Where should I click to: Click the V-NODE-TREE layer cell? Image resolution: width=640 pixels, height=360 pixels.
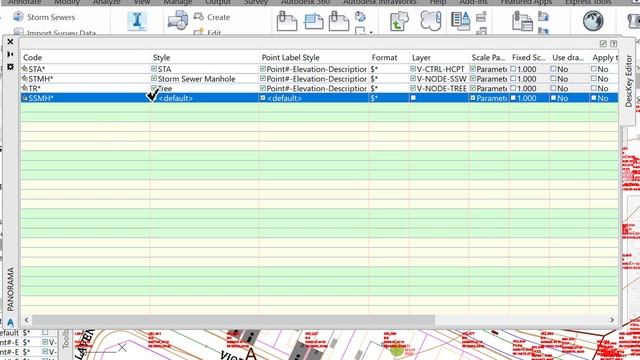coord(439,88)
